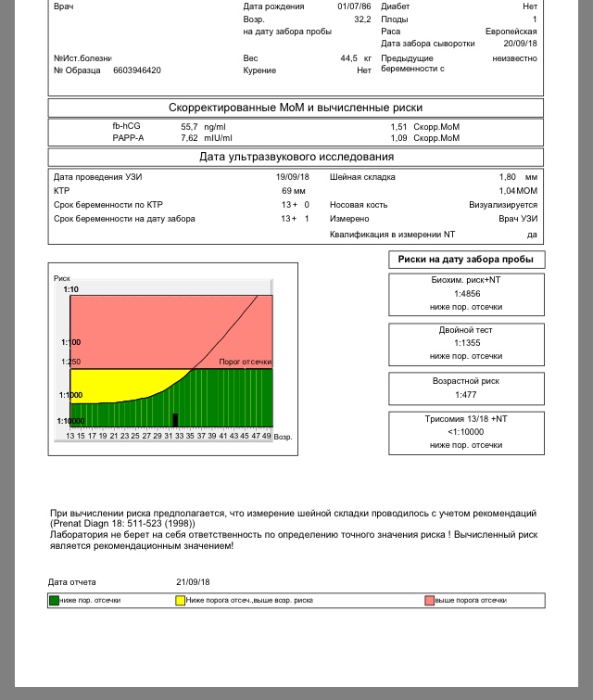Image resolution: width=593 pixels, height=700 pixels.
Task: Click the 'Трисомия 13/18 +NT' result box
Action: pyautogui.click(x=465, y=431)
